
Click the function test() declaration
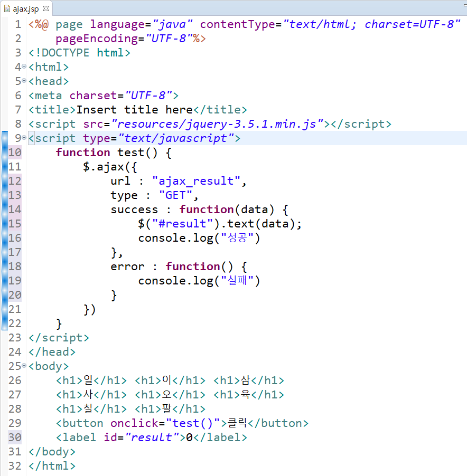pyautogui.click(x=114, y=153)
